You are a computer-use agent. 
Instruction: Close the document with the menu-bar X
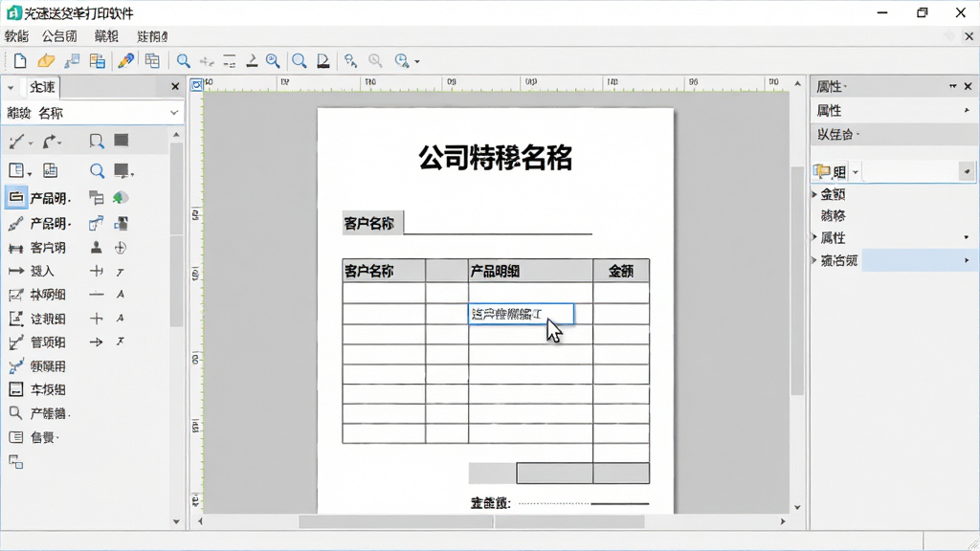click(969, 36)
